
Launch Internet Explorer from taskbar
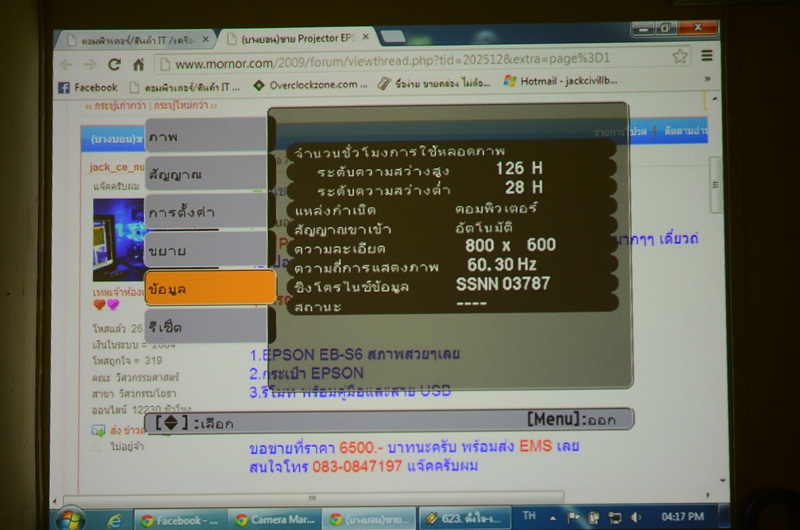[114, 520]
